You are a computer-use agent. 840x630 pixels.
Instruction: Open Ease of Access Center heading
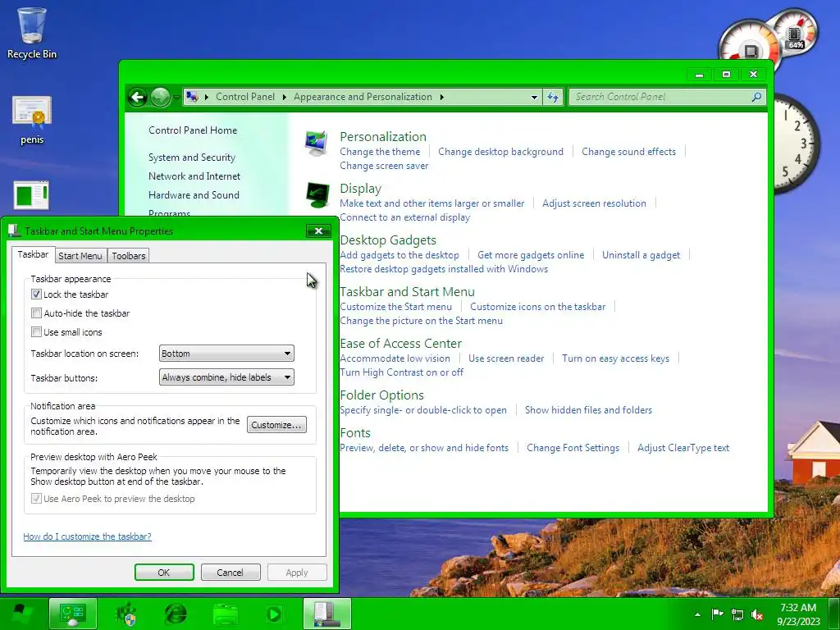click(400, 344)
